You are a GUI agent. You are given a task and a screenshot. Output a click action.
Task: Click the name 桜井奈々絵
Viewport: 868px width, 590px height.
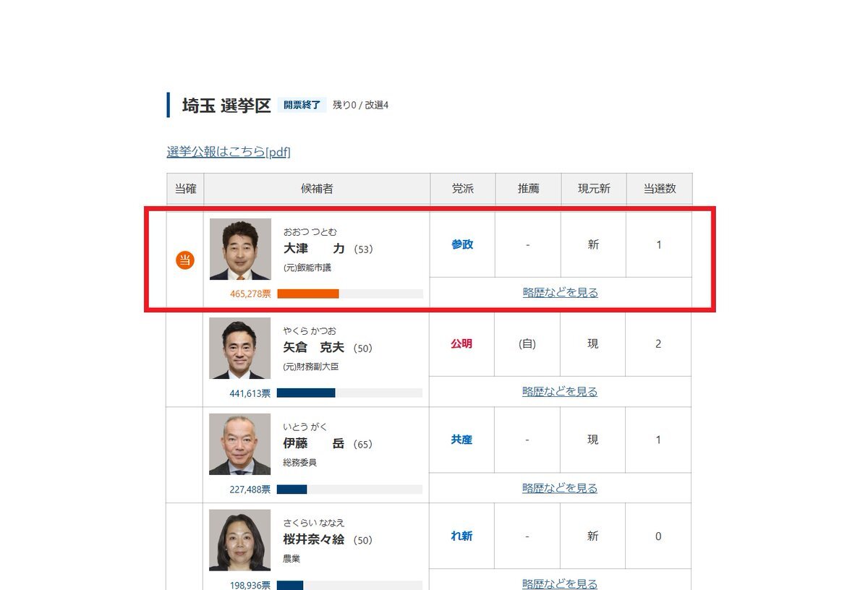point(314,539)
